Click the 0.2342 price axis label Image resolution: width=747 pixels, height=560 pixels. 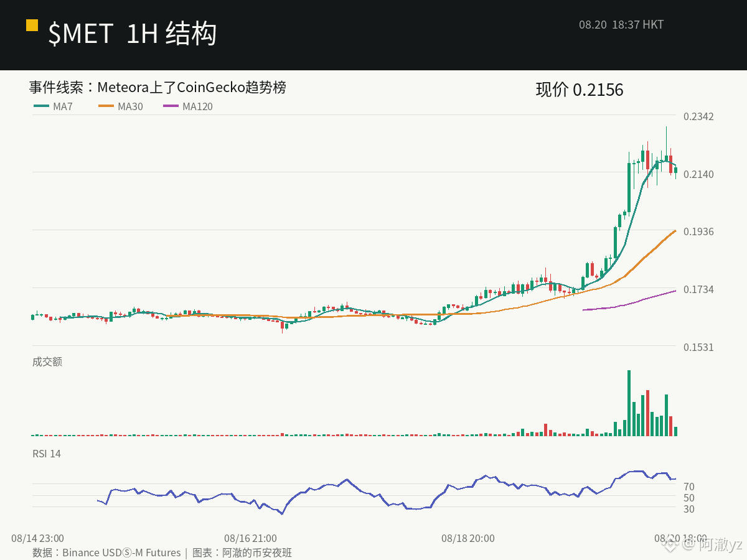[698, 116]
